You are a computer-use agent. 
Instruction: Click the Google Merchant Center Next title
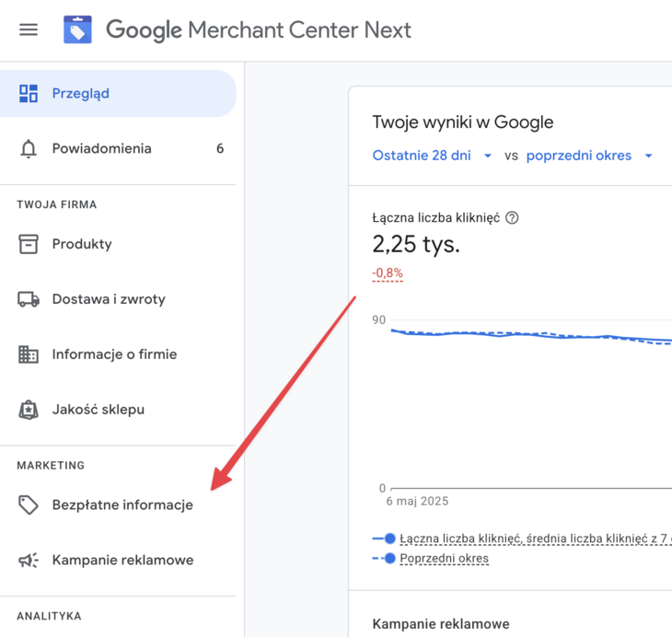[258, 30]
